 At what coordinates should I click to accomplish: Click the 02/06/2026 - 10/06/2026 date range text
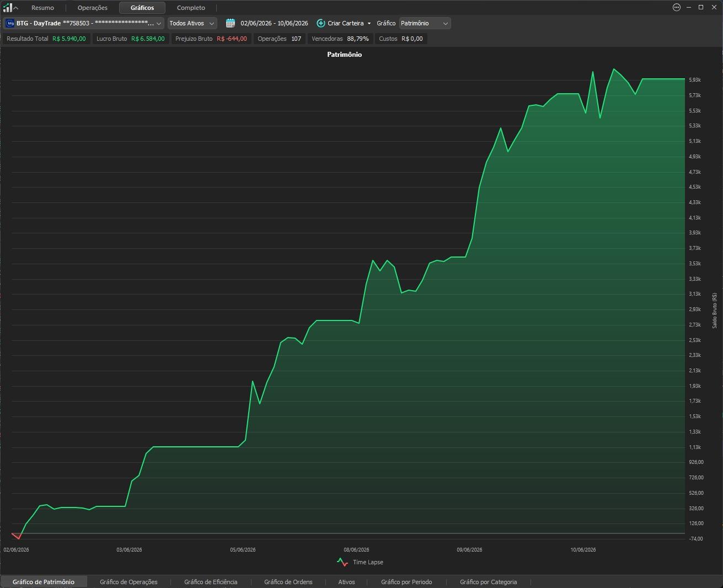(274, 23)
